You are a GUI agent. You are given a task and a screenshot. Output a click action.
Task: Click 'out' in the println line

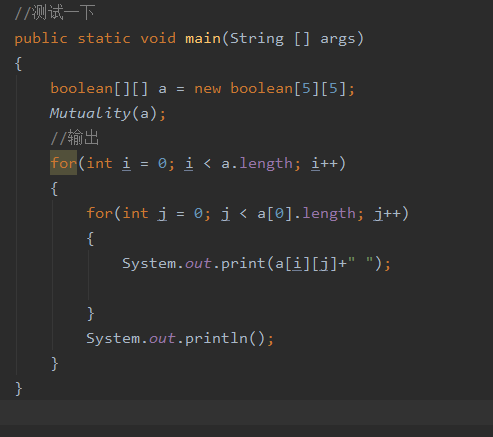click(x=162, y=339)
